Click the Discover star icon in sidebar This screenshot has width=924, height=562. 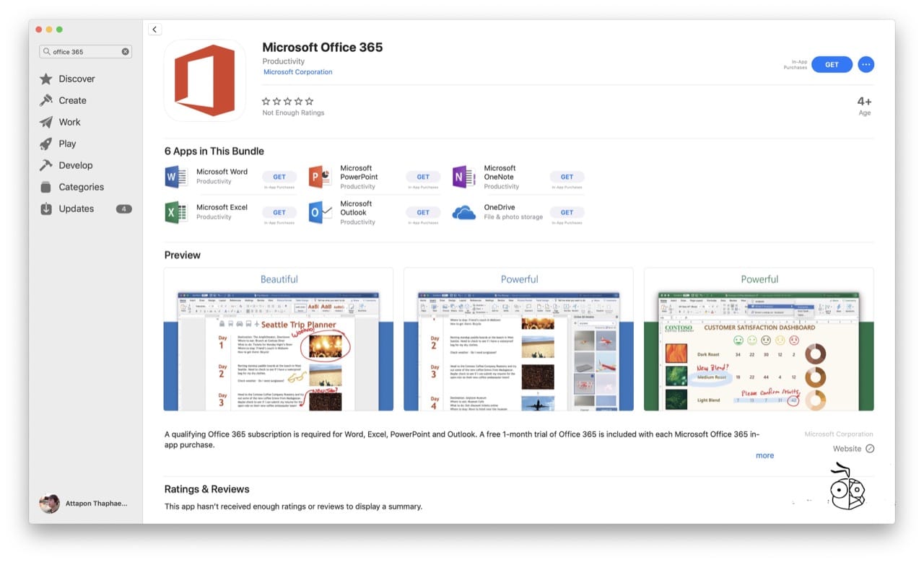[46, 79]
